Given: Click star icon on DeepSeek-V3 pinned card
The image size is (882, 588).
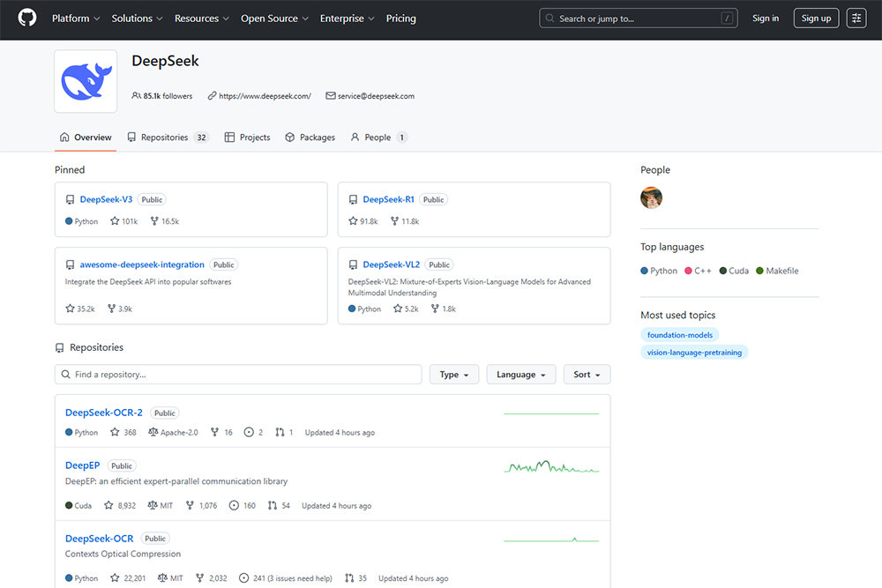Looking at the screenshot, I should (115, 221).
